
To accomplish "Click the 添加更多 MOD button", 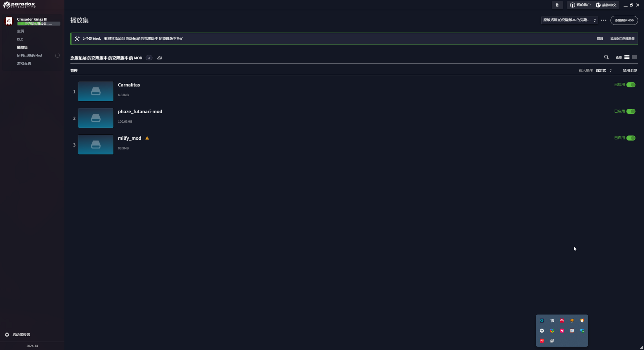I will (x=624, y=20).
